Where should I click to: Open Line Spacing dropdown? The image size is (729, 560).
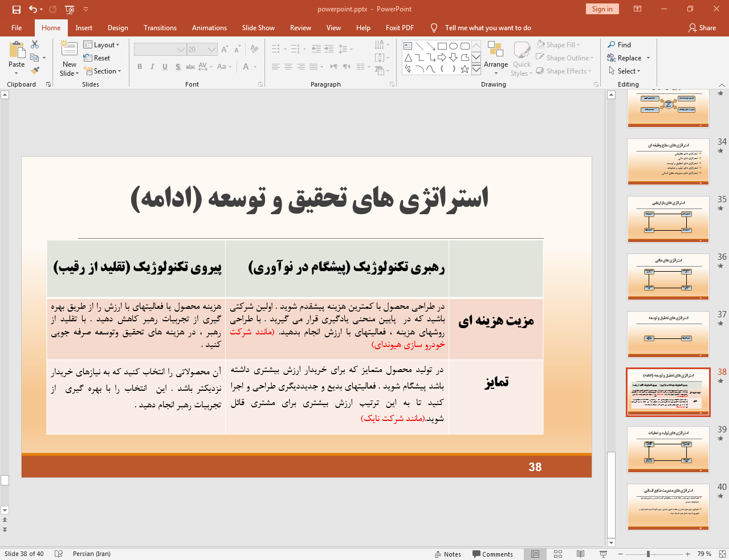345,49
